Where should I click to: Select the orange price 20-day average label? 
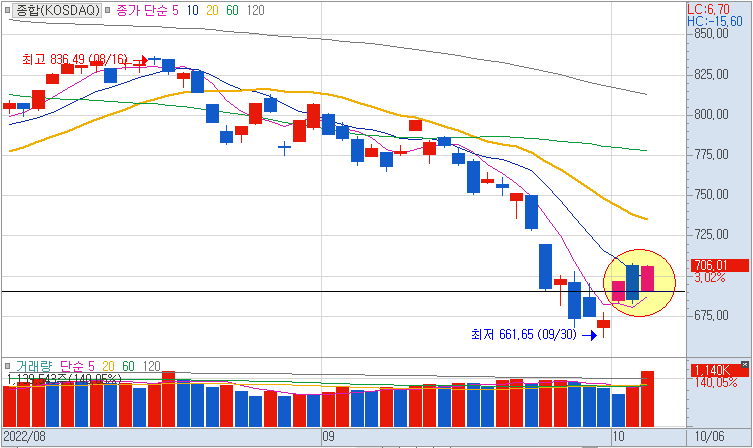click(212, 10)
